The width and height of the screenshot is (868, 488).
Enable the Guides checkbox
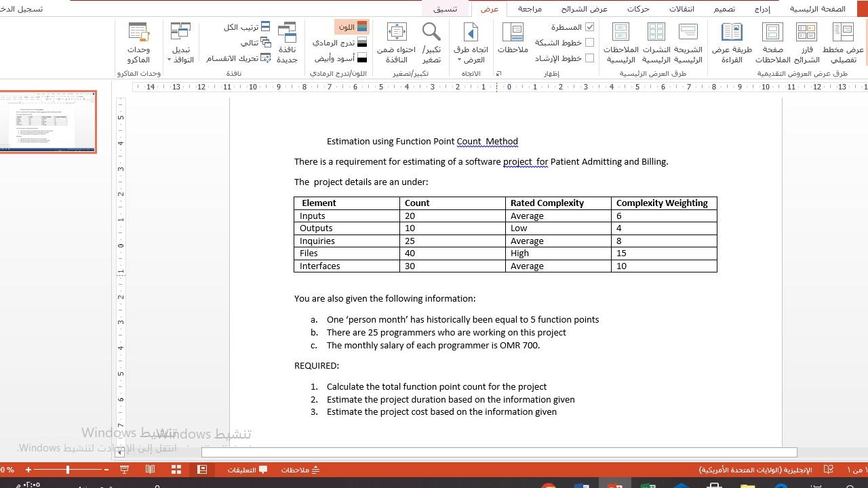click(x=589, y=58)
